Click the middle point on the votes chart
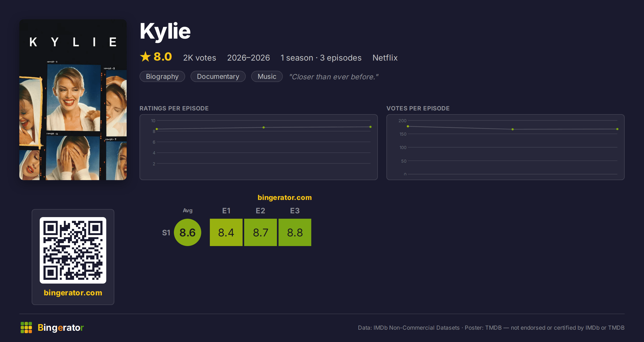This screenshot has height=342, width=644. pyautogui.click(x=513, y=129)
